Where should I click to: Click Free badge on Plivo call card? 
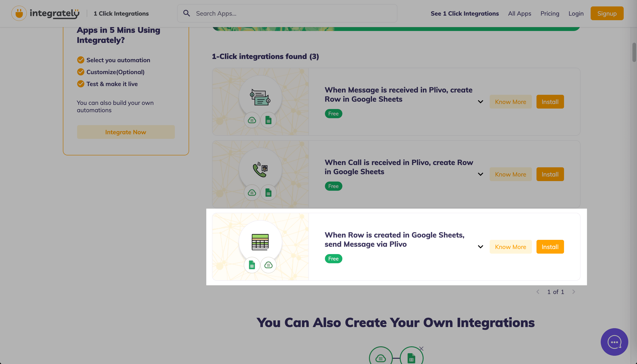point(333,186)
